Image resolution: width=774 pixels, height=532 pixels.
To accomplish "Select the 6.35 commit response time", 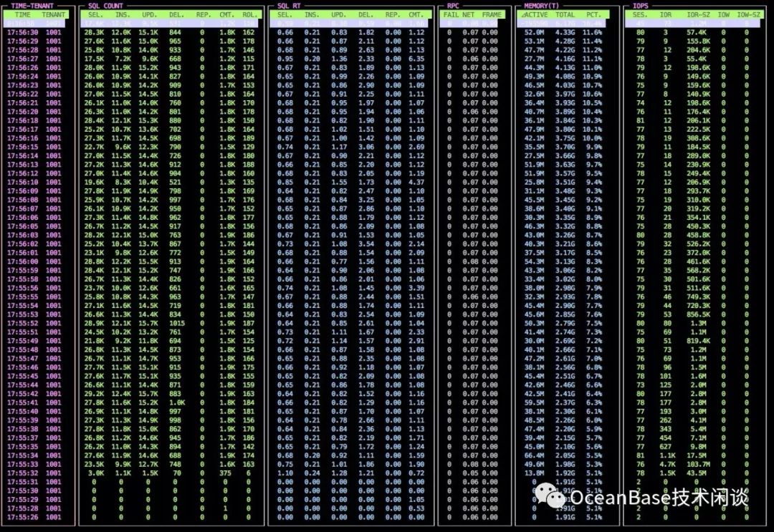I will (x=416, y=59).
